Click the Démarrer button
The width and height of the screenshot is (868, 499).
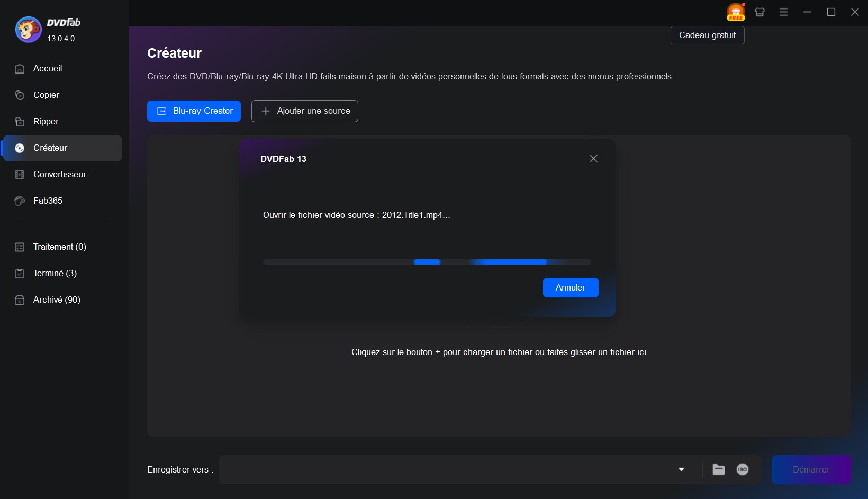[x=811, y=470]
